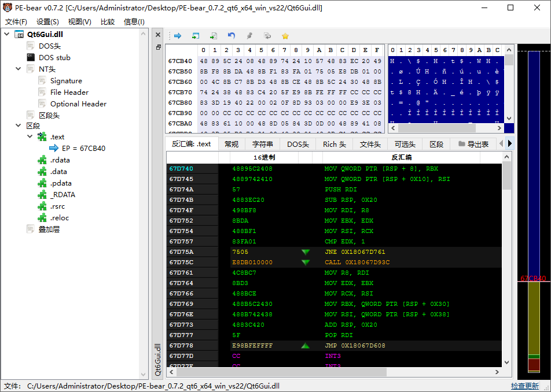Select 区段头 in the tree

tap(49, 115)
